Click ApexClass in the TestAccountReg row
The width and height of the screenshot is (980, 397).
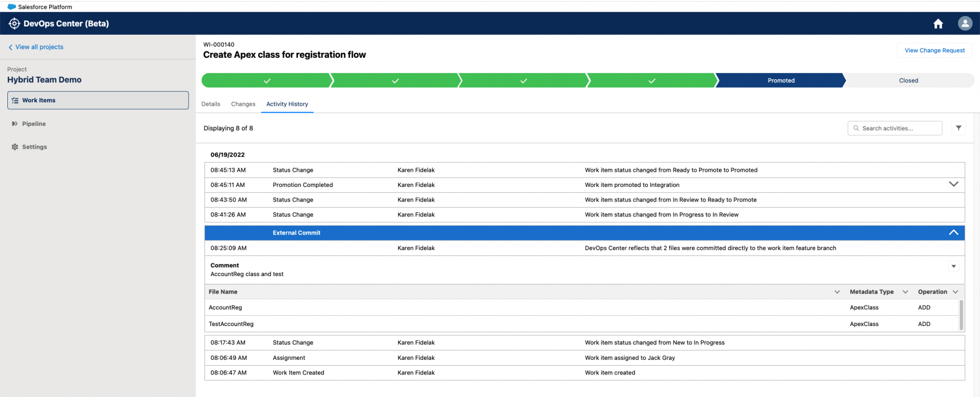(x=864, y=324)
